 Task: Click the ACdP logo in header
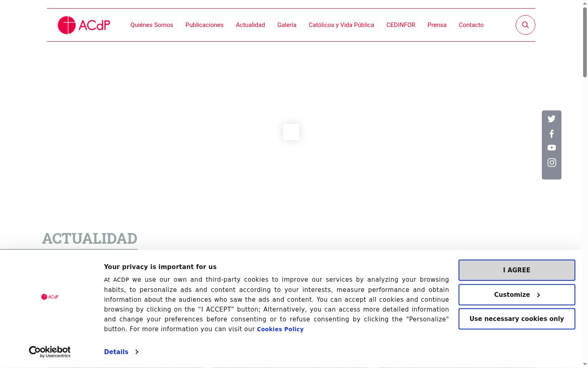[84, 25]
